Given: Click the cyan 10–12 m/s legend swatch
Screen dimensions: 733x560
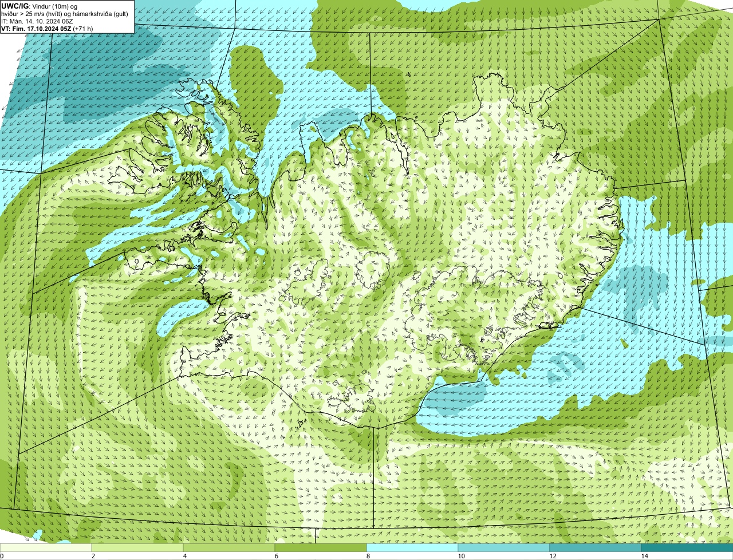Looking at the screenshot, I should pos(504,547).
